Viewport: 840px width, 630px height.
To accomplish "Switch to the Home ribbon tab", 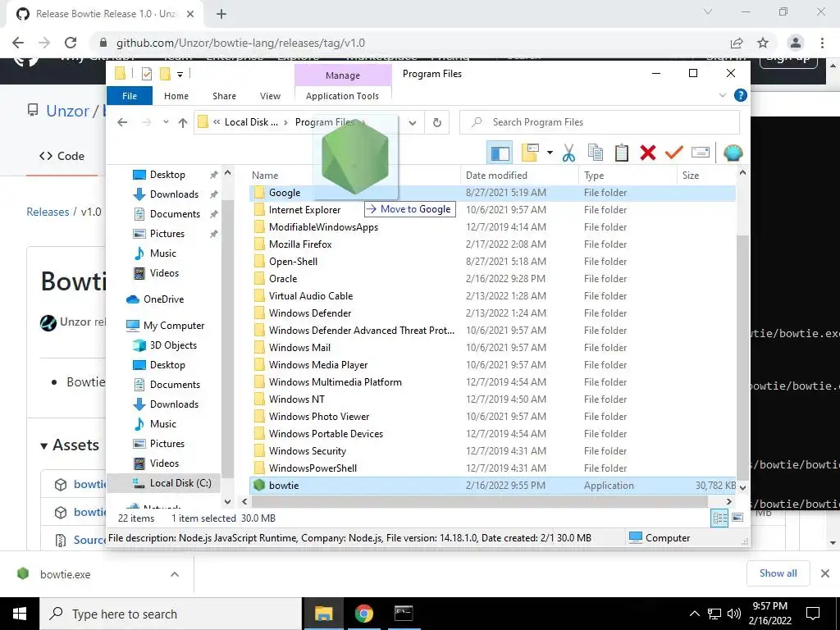I will [x=176, y=96].
